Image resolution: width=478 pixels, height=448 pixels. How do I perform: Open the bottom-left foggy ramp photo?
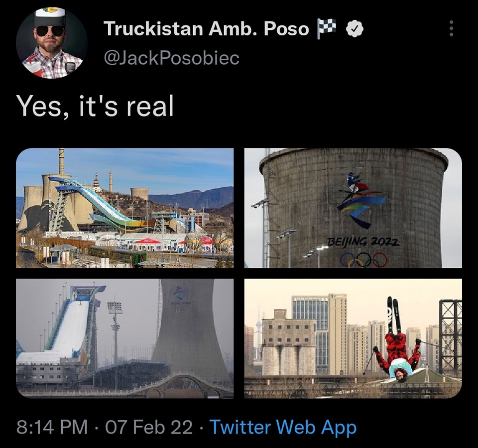(124, 338)
